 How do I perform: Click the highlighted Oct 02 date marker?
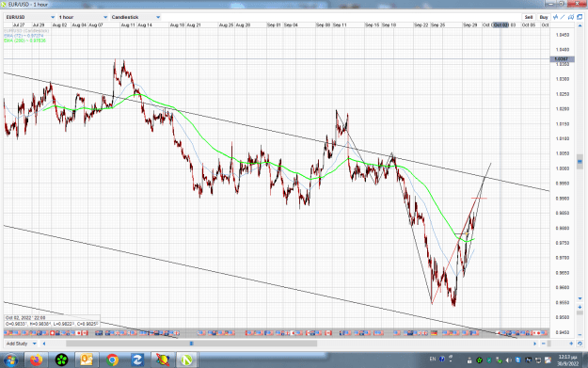pos(501,24)
